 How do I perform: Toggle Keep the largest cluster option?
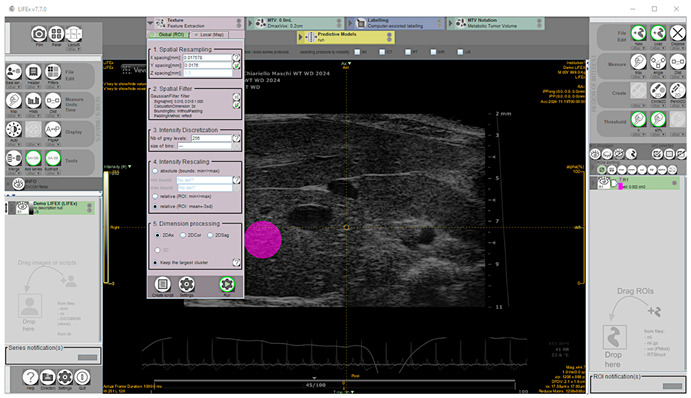point(155,263)
